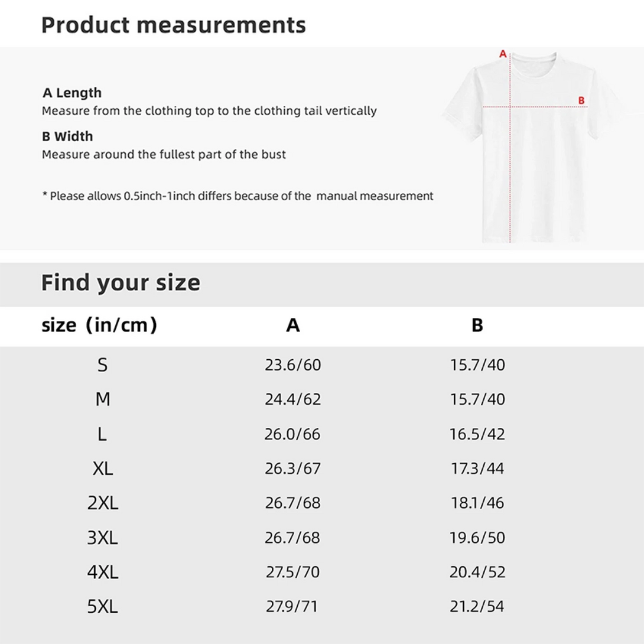Viewport: 644px width, 644px height.
Task: Select the XL size row label
Action: (102, 469)
